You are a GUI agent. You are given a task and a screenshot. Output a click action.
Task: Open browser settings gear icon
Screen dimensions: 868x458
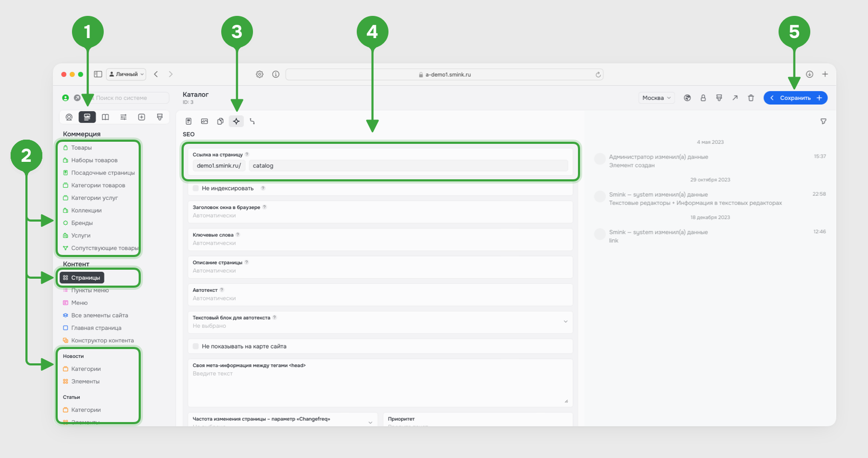point(259,75)
